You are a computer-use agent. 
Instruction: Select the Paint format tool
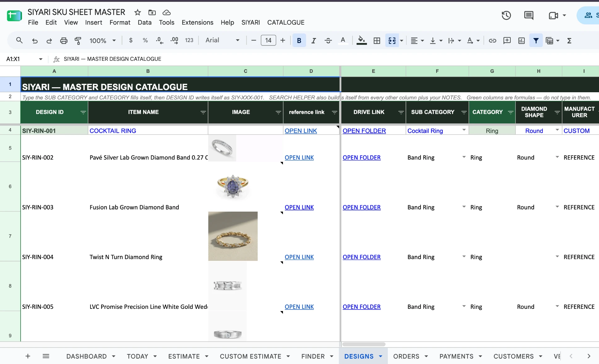coord(78,41)
